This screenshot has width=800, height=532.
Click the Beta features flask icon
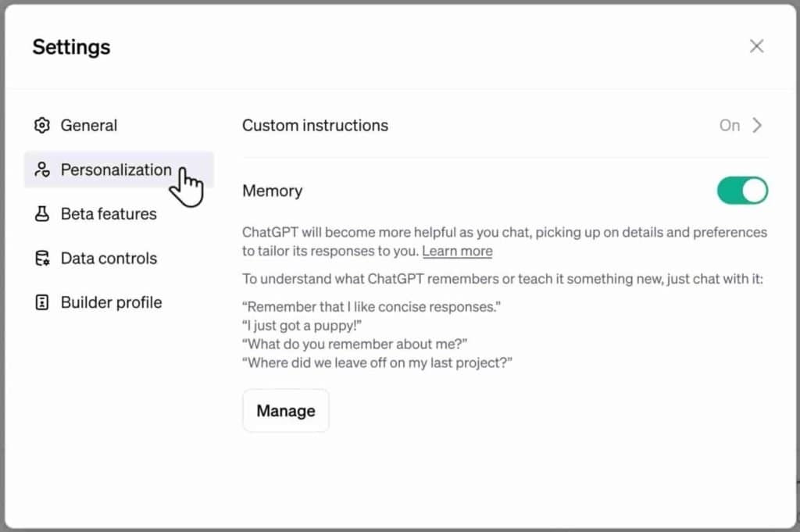click(x=42, y=214)
